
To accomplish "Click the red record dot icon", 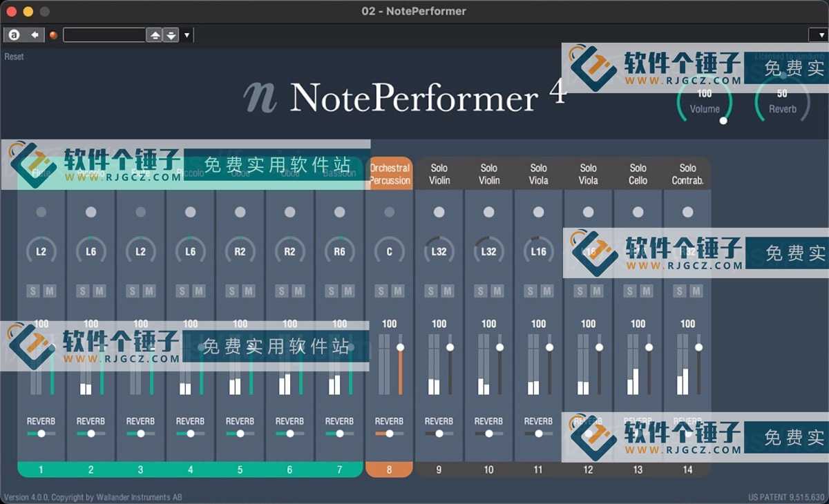I will pyautogui.click(x=53, y=35).
